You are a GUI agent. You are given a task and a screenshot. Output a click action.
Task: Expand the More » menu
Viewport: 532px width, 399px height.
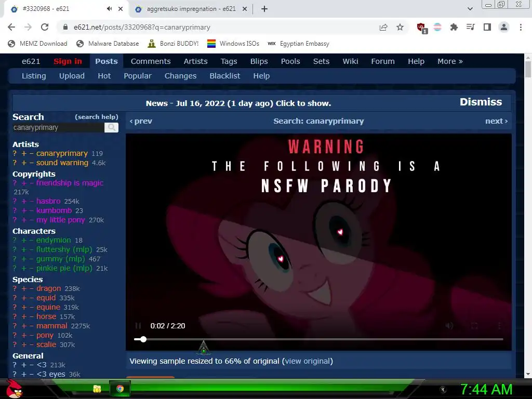(x=450, y=61)
